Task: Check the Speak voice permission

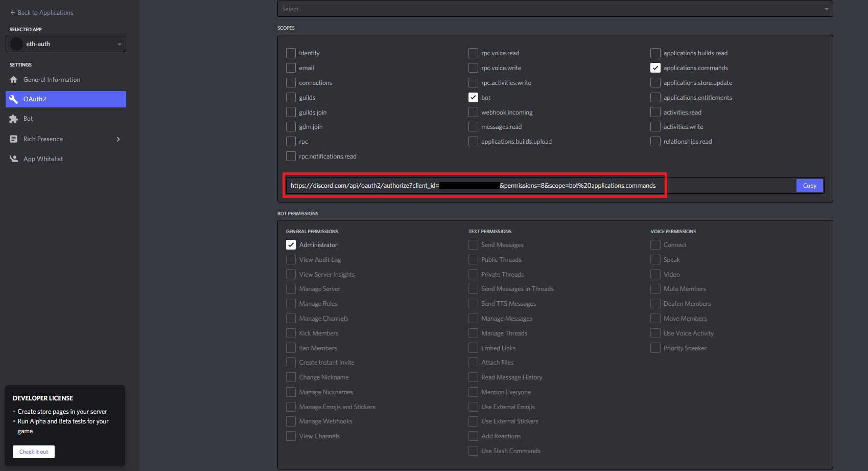Action: point(655,260)
